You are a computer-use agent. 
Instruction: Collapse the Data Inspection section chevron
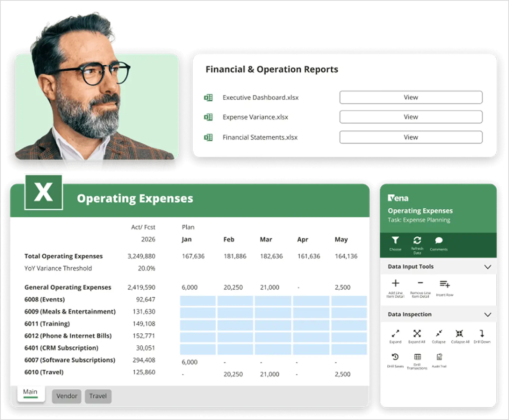(x=487, y=315)
